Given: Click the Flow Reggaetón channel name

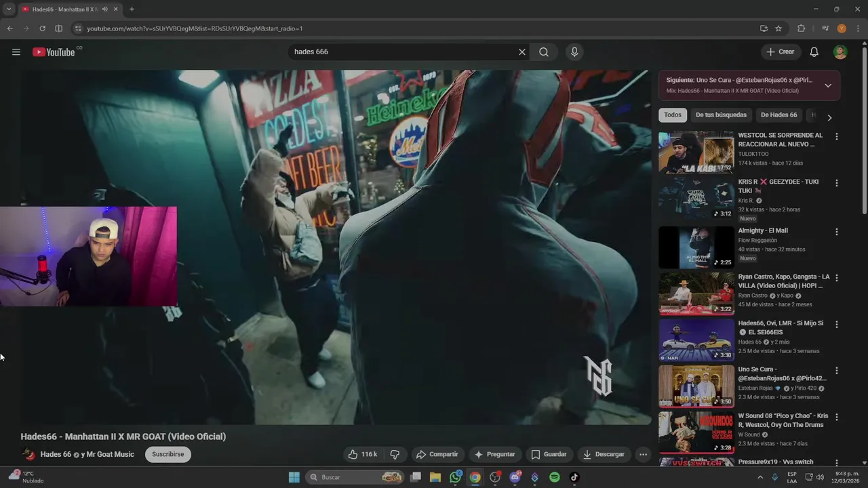Looking at the screenshot, I should (x=757, y=240).
